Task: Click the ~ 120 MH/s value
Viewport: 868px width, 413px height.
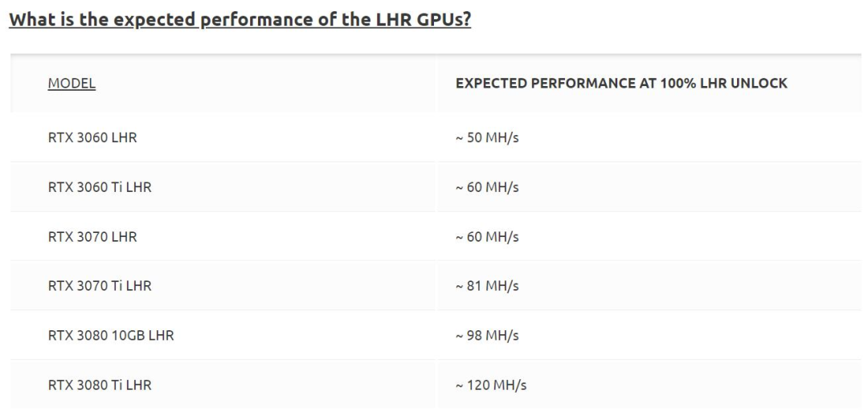Action: tap(491, 385)
